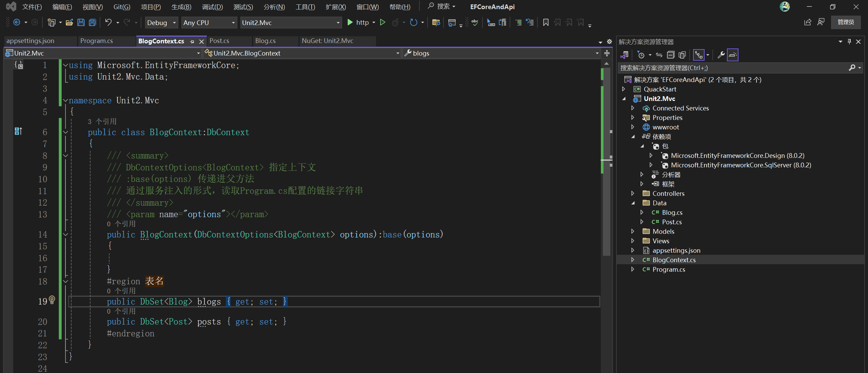
Task: Collapse the BlogContext class fold marker
Action: pyautogui.click(x=65, y=132)
